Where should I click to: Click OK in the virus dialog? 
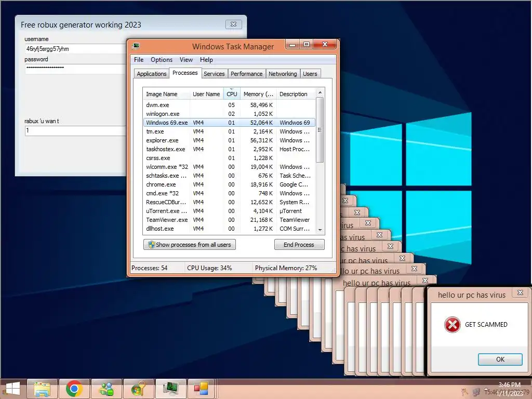click(500, 360)
